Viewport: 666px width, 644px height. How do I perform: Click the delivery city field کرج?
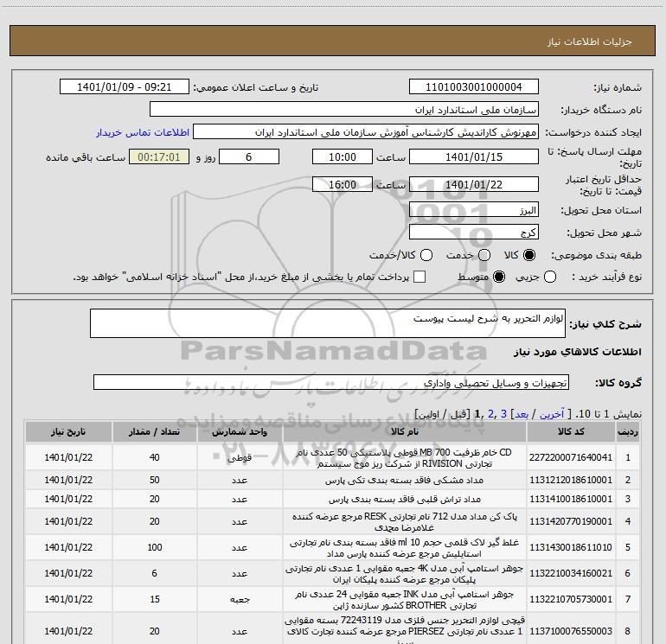pyautogui.click(x=474, y=232)
